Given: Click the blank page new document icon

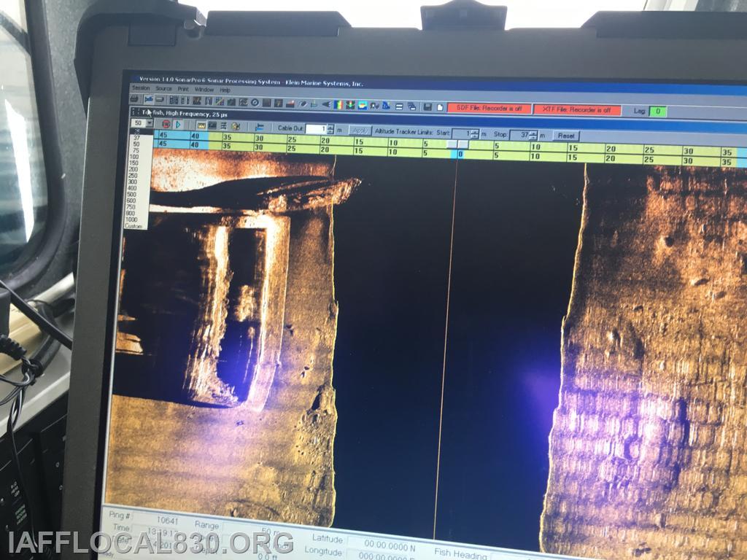Looking at the screenshot, I should click(440, 107).
